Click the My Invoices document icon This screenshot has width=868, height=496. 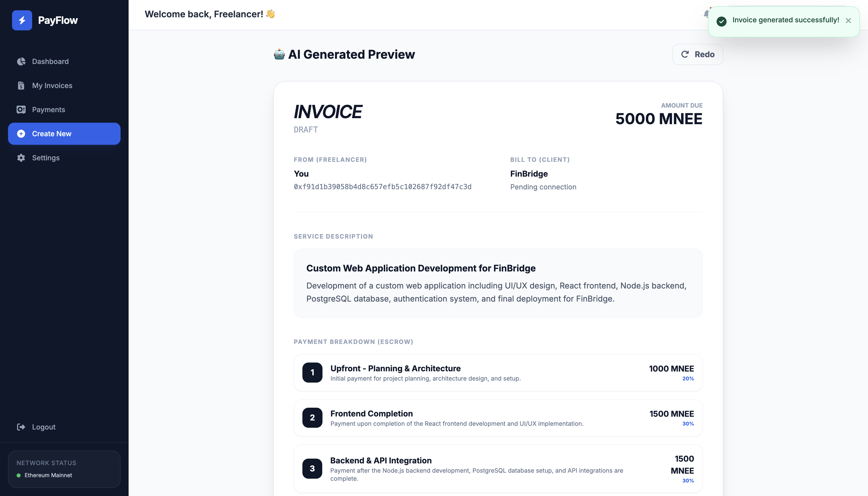(21, 86)
